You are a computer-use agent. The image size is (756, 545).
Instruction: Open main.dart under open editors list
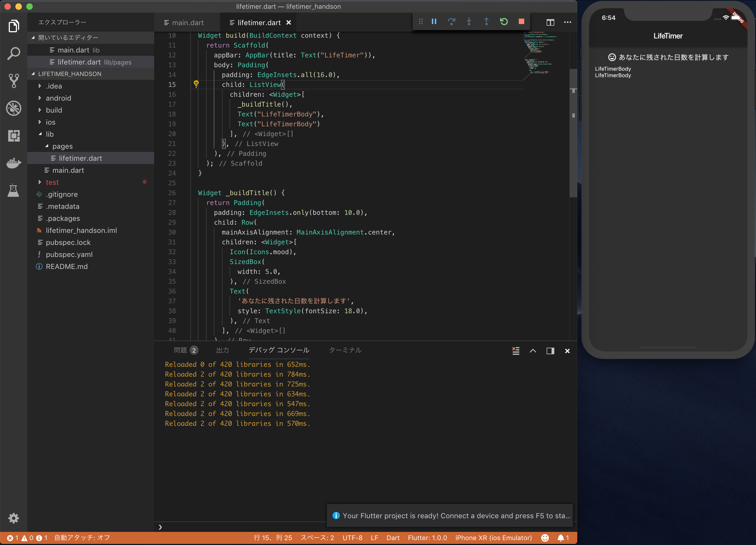point(91,50)
